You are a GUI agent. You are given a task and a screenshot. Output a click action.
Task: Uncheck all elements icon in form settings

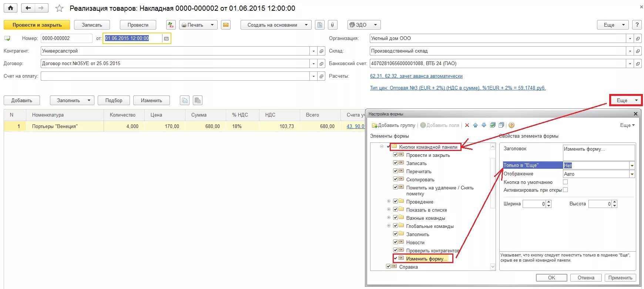point(501,125)
